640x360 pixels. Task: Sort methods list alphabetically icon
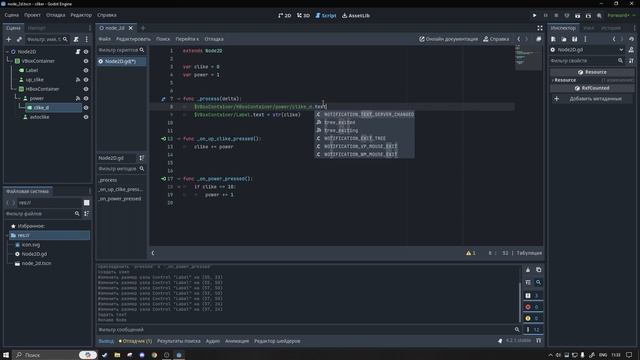(x=142, y=158)
